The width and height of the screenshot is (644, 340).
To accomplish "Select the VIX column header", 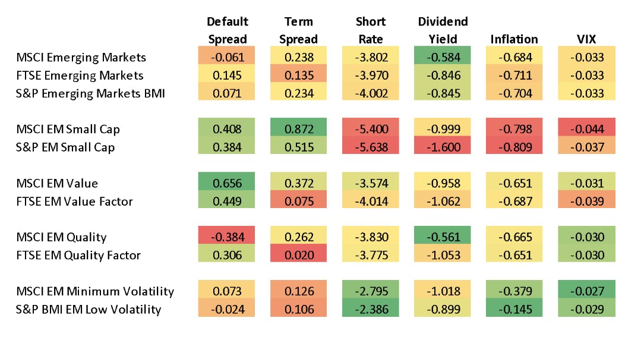I will point(586,39).
